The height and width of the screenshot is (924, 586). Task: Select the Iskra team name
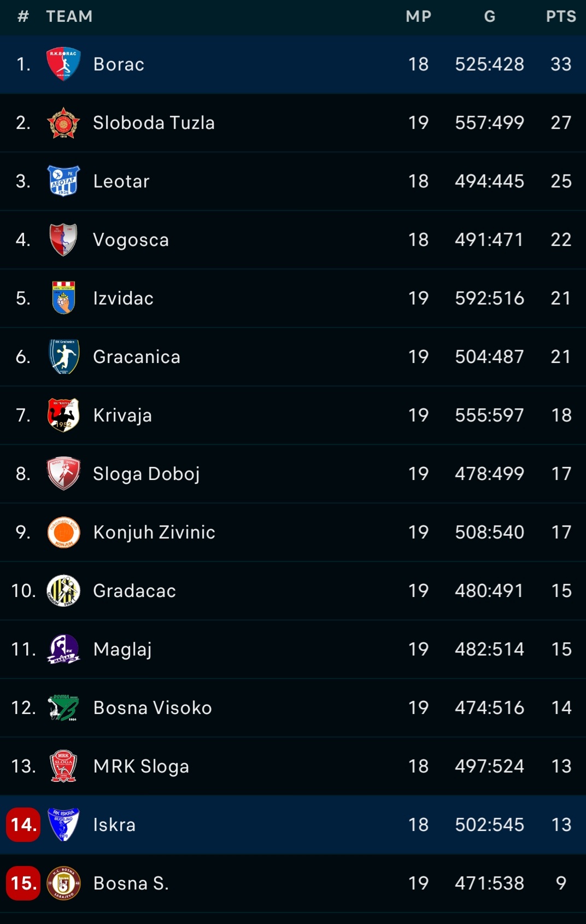114,824
